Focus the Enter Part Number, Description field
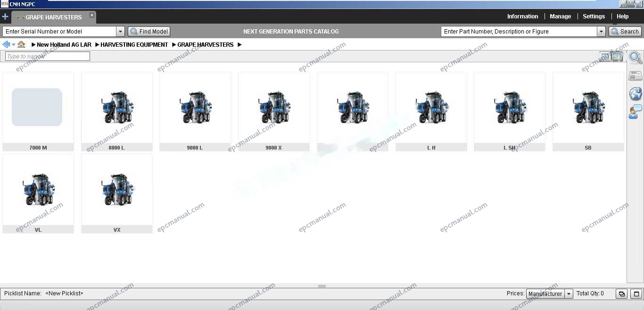The height and width of the screenshot is (310, 644). (x=519, y=31)
